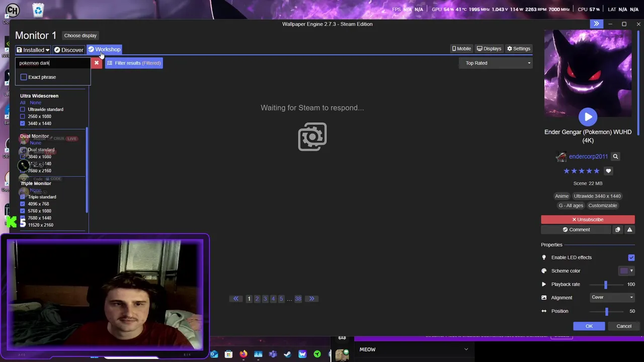Open the Scheme color dropdown arrow

click(x=631, y=270)
